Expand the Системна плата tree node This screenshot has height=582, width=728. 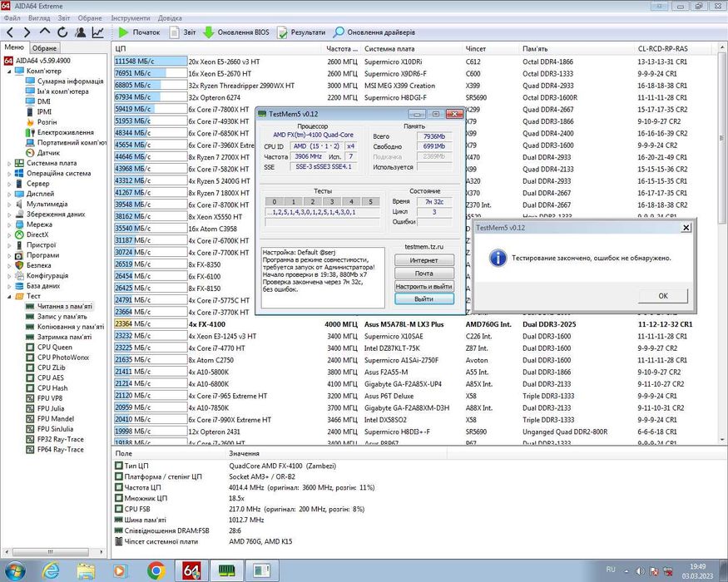point(8,163)
